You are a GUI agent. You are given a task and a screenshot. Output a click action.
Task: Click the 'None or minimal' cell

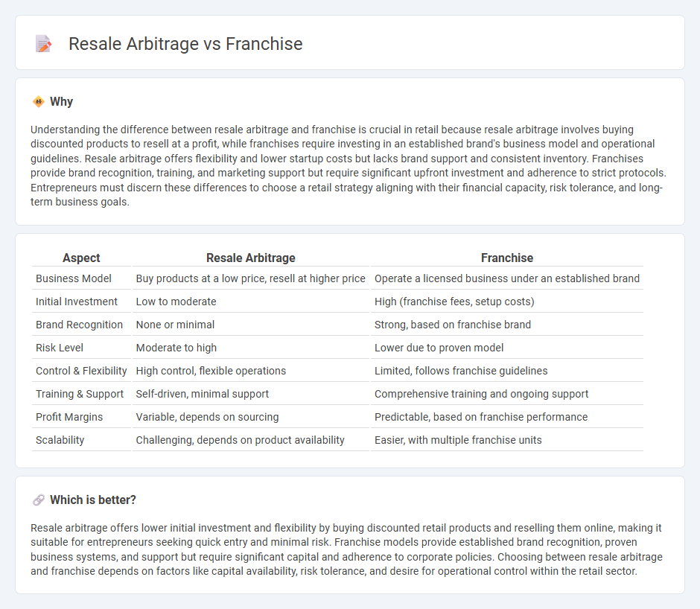pos(251,325)
